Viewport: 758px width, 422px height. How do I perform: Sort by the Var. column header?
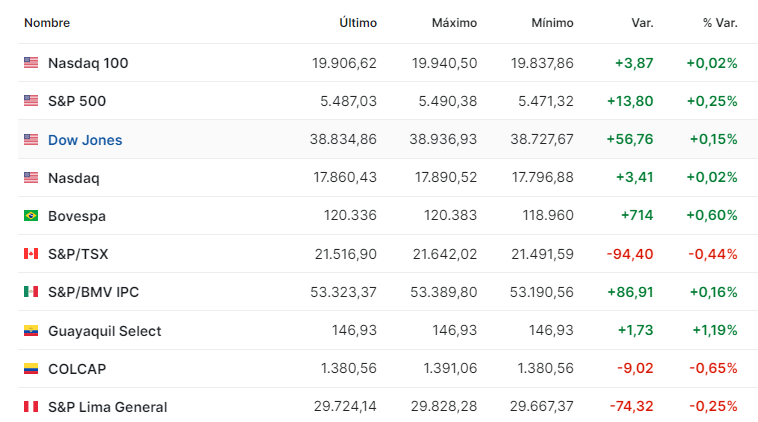point(642,23)
